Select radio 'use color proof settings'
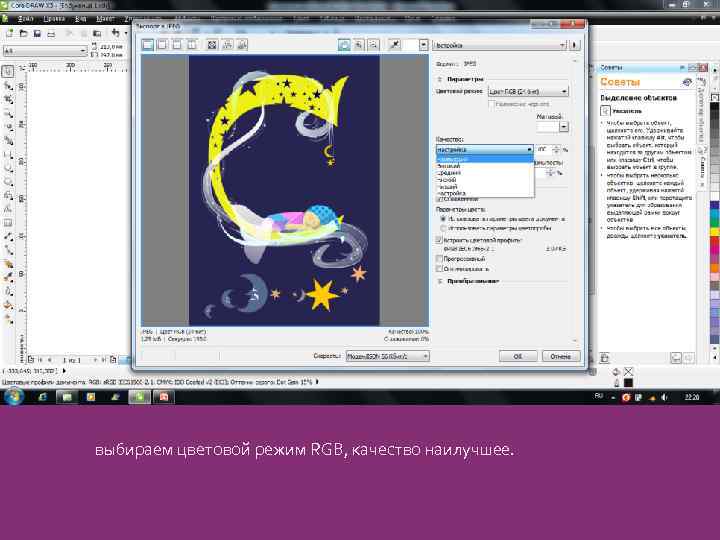The image size is (720, 540). [x=443, y=228]
